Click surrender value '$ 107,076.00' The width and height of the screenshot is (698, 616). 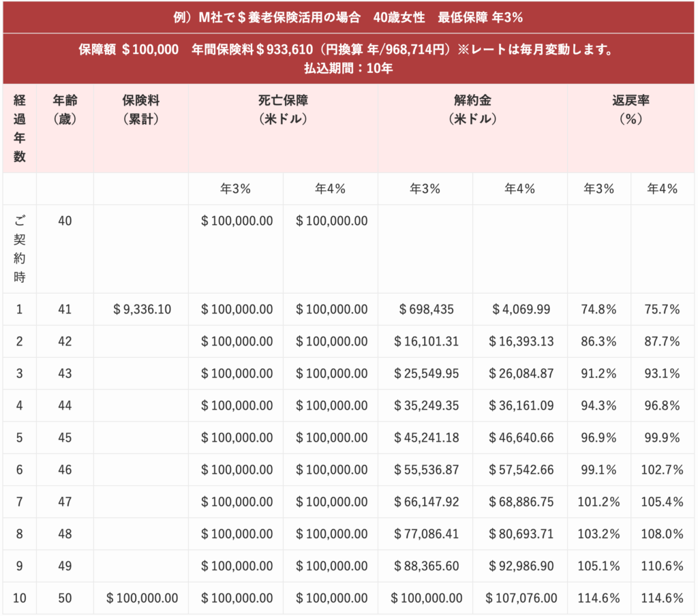[x=521, y=598]
